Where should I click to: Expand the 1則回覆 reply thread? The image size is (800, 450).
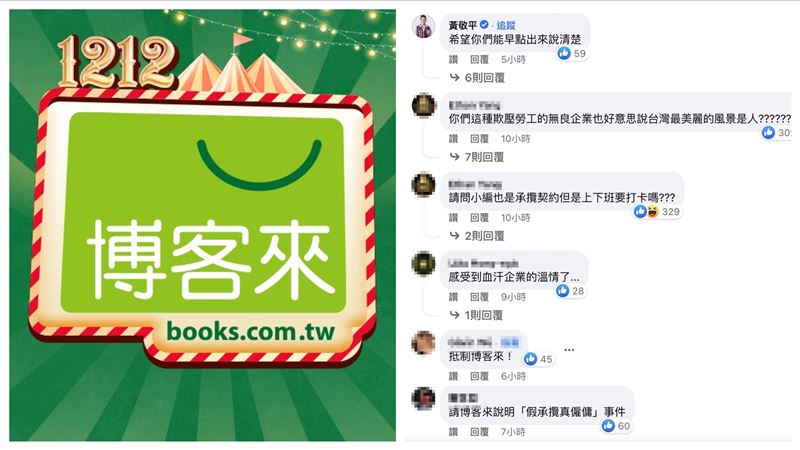(x=477, y=315)
